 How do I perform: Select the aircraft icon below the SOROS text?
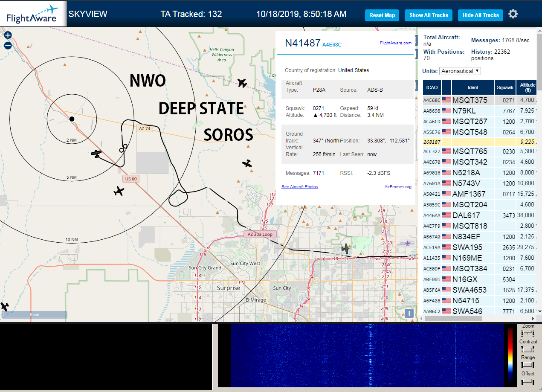pyautogui.click(x=247, y=163)
